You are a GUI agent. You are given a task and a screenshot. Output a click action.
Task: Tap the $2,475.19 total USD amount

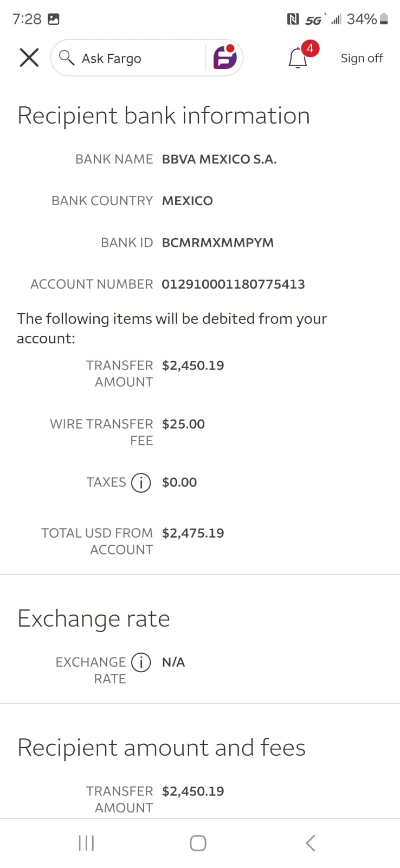(193, 533)
